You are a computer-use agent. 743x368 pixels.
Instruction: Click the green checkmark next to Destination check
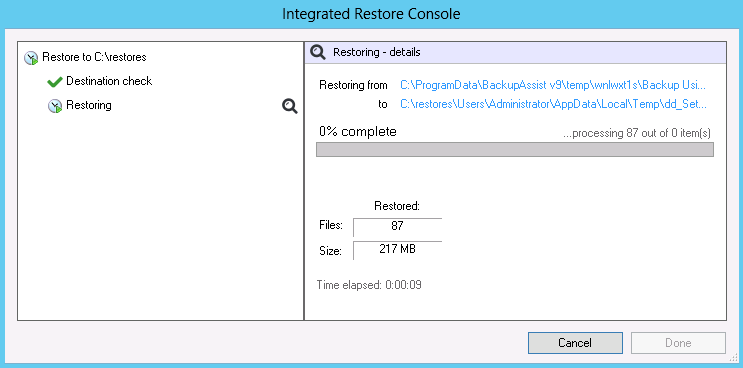point(55,82)
